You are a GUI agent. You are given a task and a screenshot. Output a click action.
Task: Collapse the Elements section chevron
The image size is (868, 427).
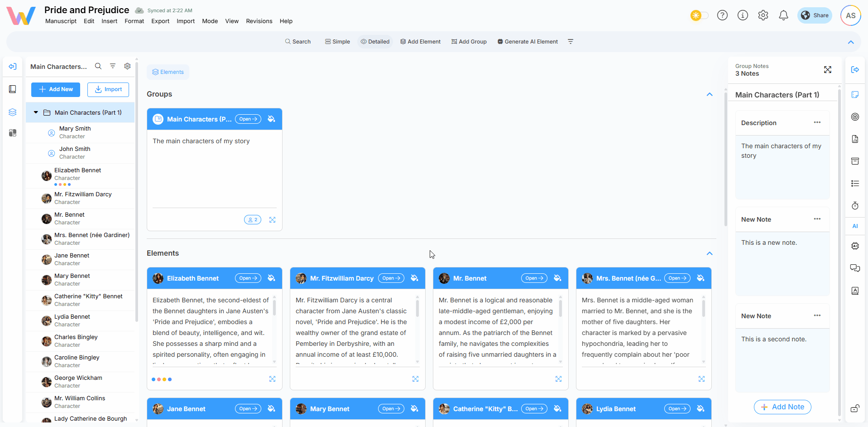tap(710, 253)
